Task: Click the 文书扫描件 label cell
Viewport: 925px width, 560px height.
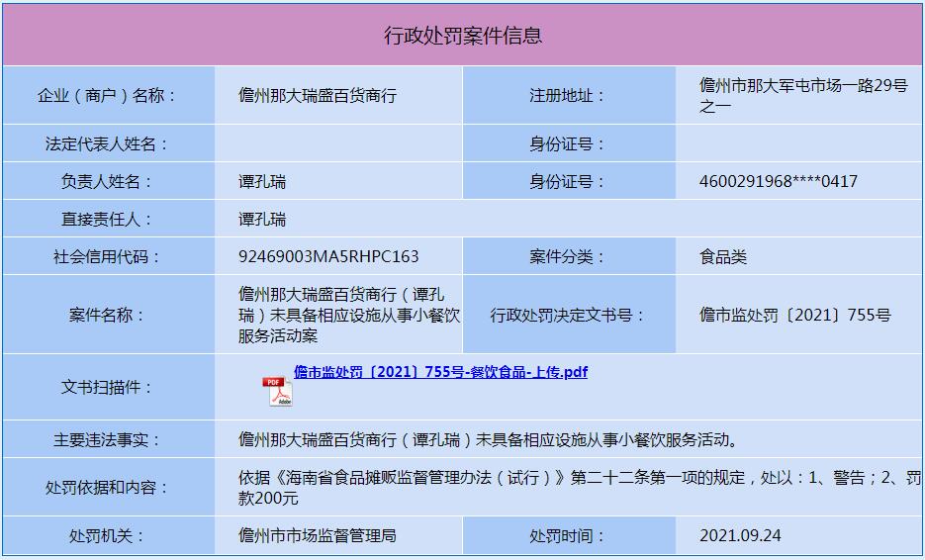Action: pos(108,387)
